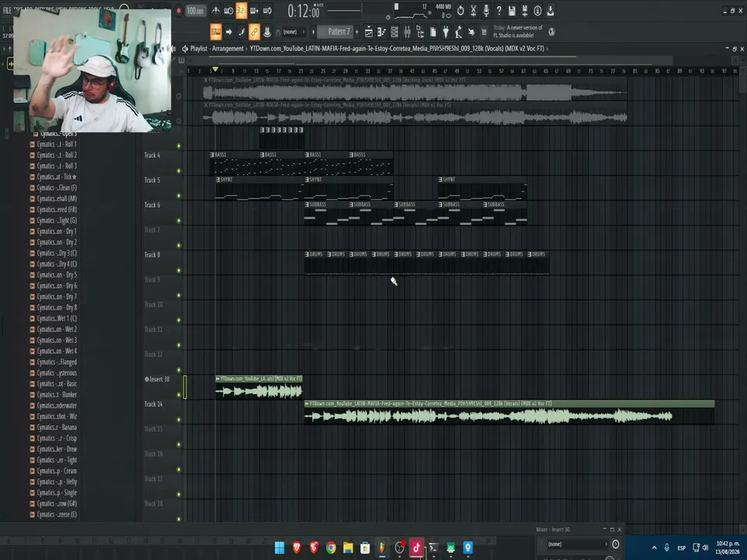
Task: Toggle loop recording icon
Action: pyautogui.click(x=267, y=10)
